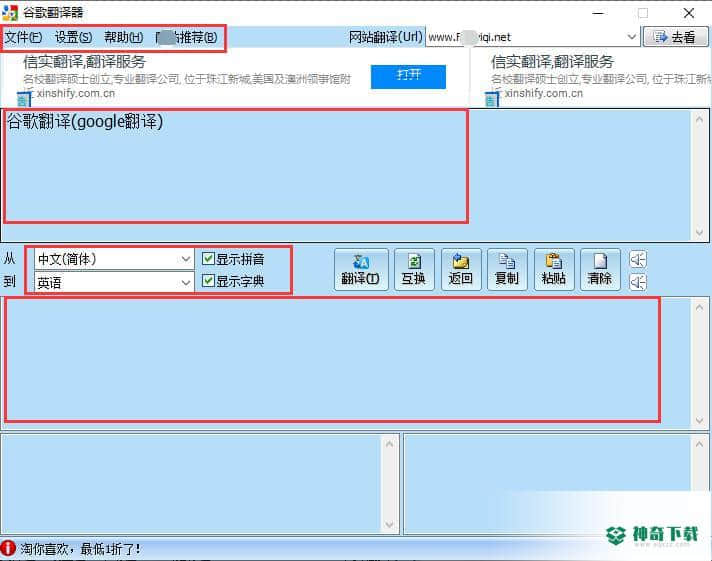The height and width of the screenshot is (561, 712).
Task: Click the blue 打开 ad button
Action: pyautogui.click(x=408, y=76)
